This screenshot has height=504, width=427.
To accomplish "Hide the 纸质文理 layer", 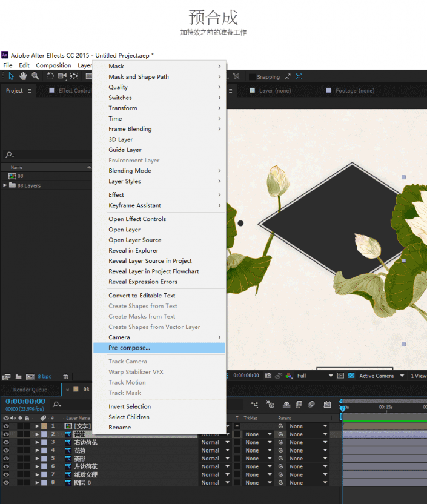I will [6, 474].
